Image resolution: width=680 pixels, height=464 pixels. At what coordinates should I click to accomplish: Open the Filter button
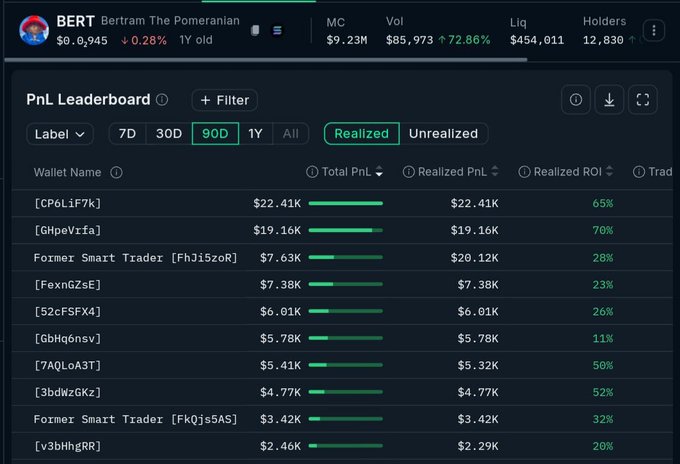225,100
